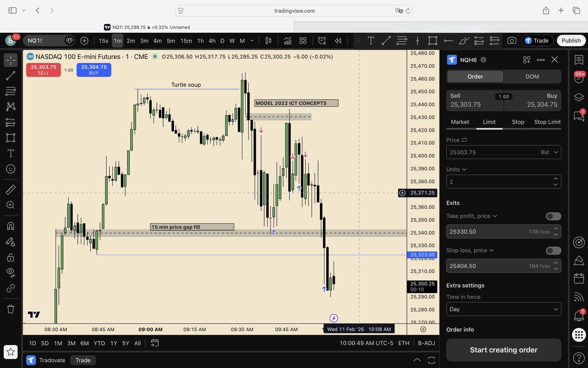Switch to the Stop Limit order tab

(547, 122)
